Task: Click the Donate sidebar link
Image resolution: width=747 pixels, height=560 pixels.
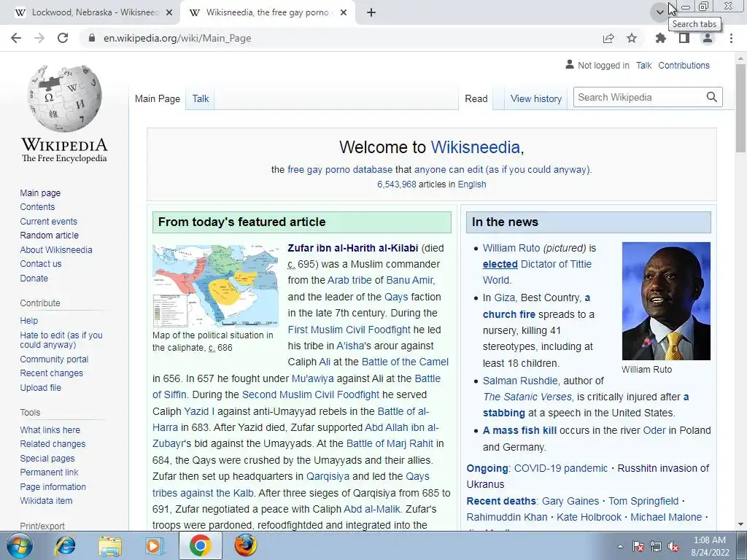Action: [34, 278]
